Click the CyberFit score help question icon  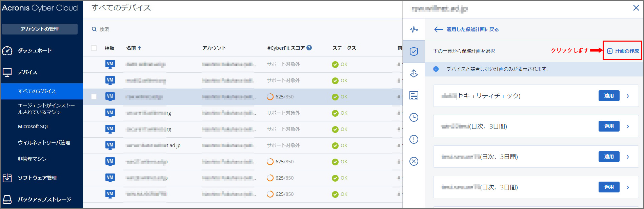309,48
